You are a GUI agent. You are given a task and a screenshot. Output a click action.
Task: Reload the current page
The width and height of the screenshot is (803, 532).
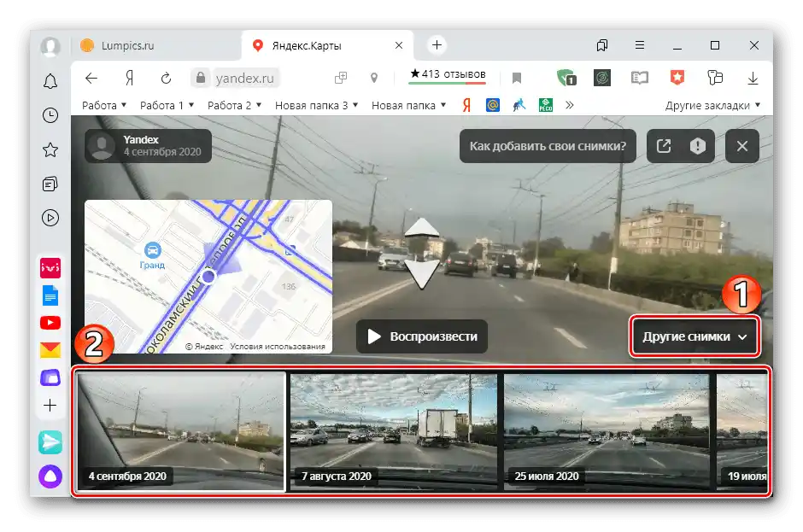166,78
